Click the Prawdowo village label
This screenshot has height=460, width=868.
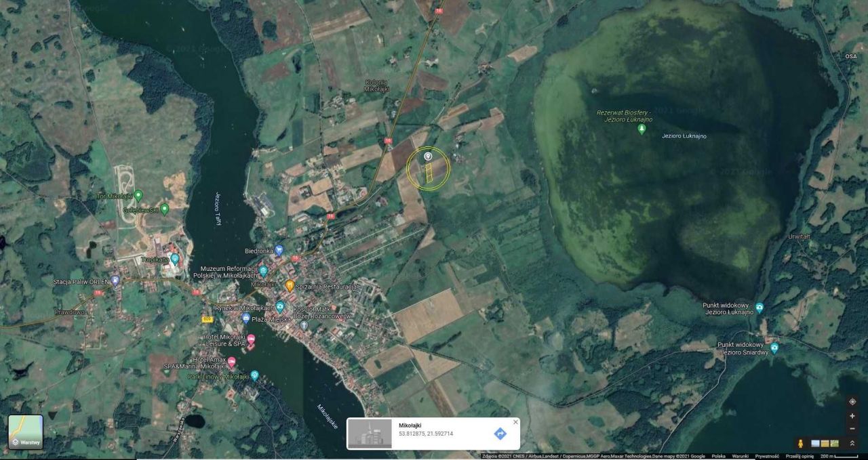(71, 312)
